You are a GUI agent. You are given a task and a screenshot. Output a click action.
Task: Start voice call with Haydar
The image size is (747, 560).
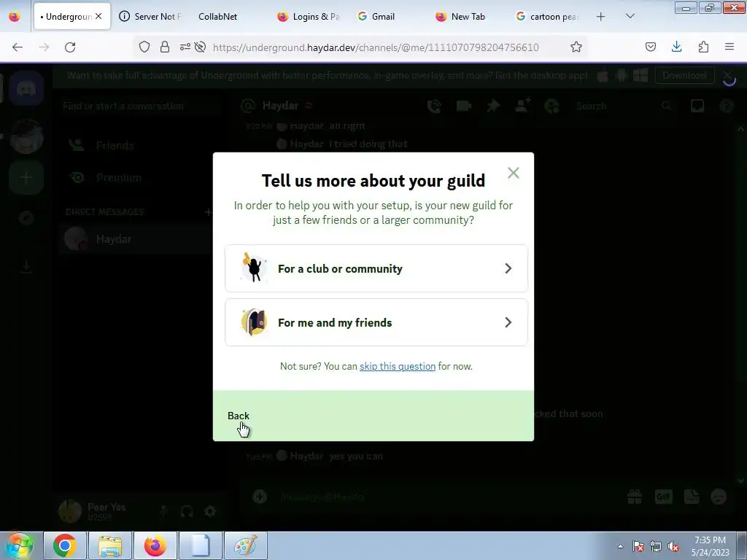tap(434, 106)
